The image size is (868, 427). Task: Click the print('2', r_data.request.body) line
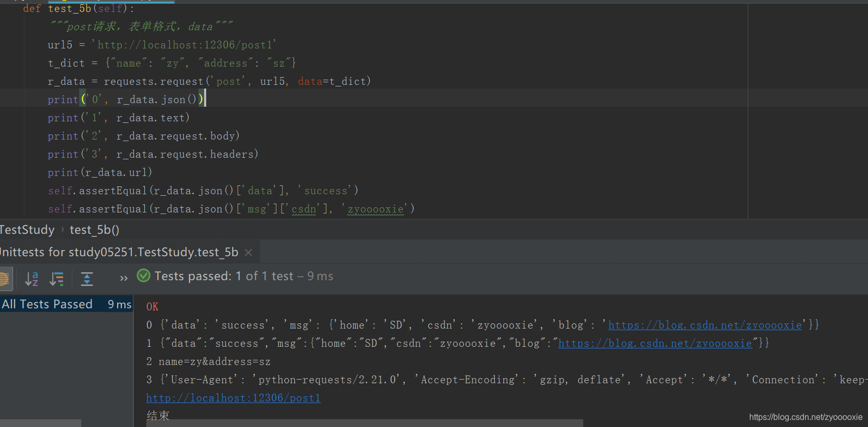point(144,136)
